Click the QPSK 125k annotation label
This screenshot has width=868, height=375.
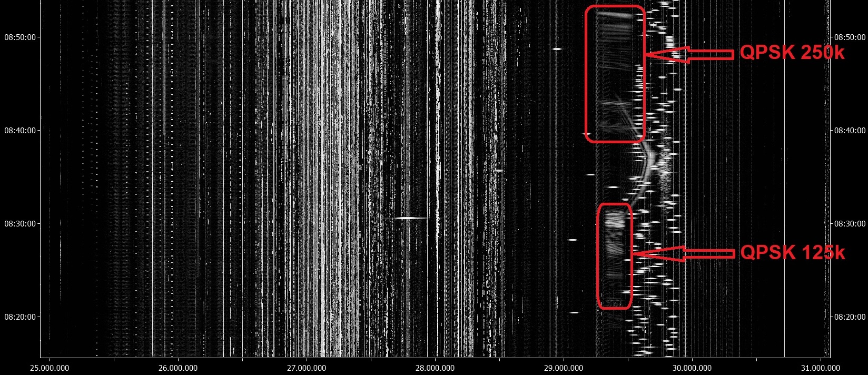click(x=792, y=253)
